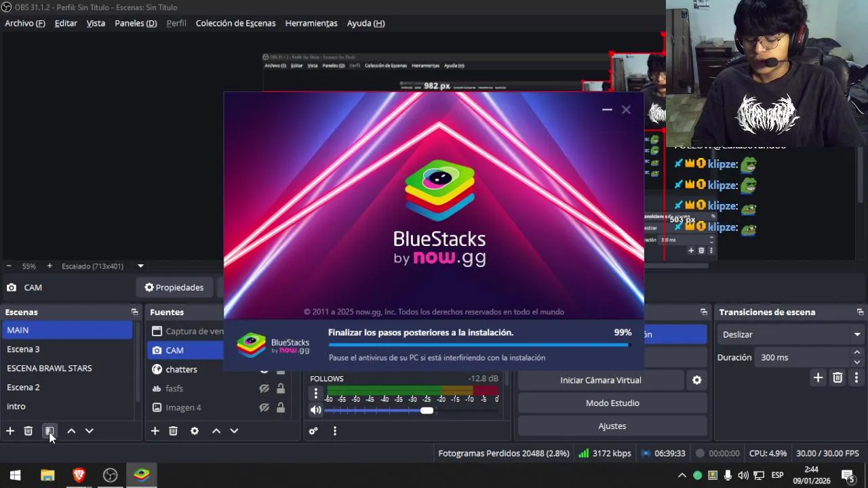Select scene Escena 2
The width and height of the screenshot is (868, 488).
point(67,387)
